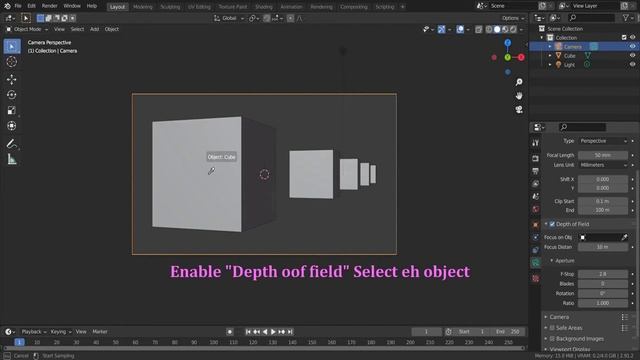
Task: Open the outliner filter funnel icon
Action: 626,18
